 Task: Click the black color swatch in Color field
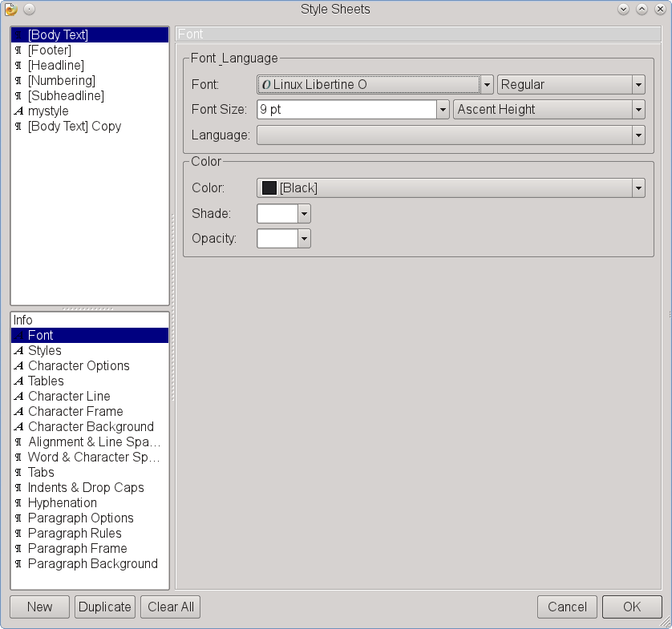tap(269, 188)
